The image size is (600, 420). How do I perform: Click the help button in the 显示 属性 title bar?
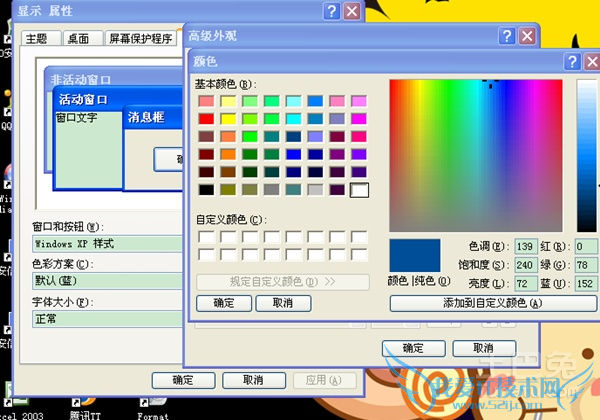[x=331, y=11]
